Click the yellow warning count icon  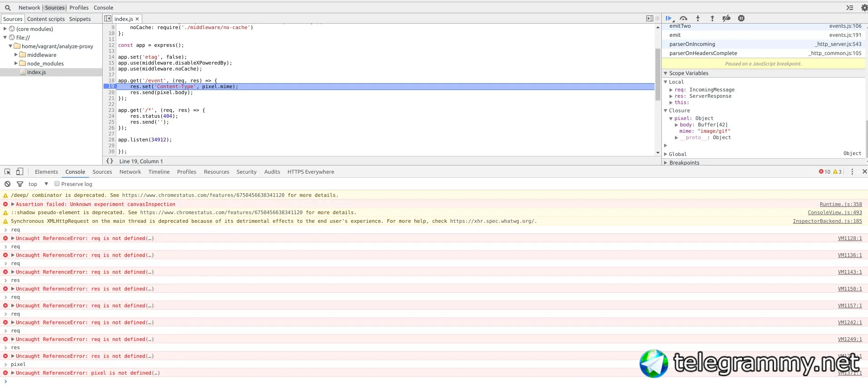tap(835, 172)
